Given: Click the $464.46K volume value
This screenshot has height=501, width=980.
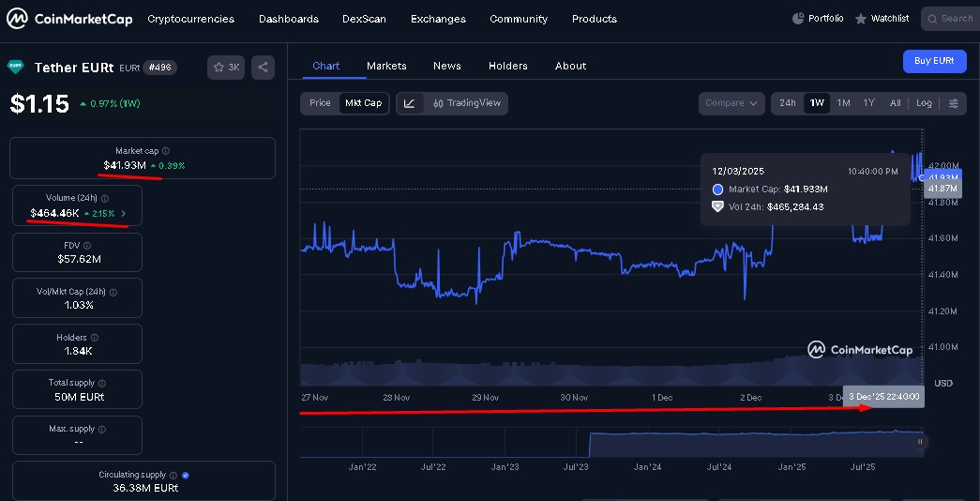Looking at the screenshot, I should pos(55,213).
